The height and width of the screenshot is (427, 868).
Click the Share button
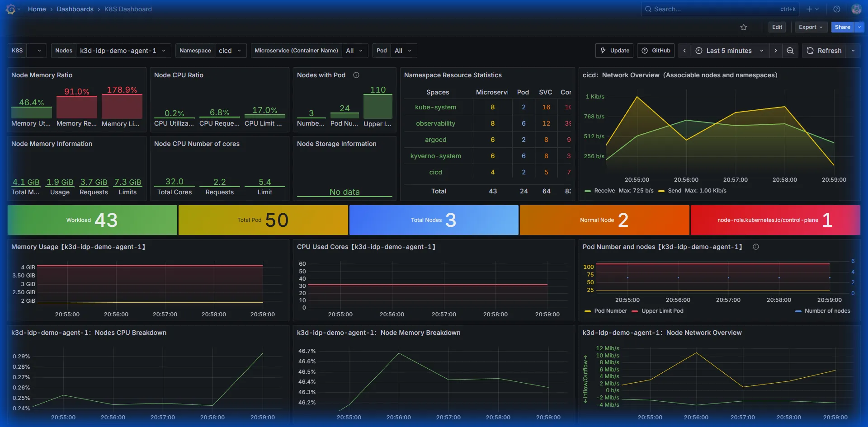click(842, 27)
